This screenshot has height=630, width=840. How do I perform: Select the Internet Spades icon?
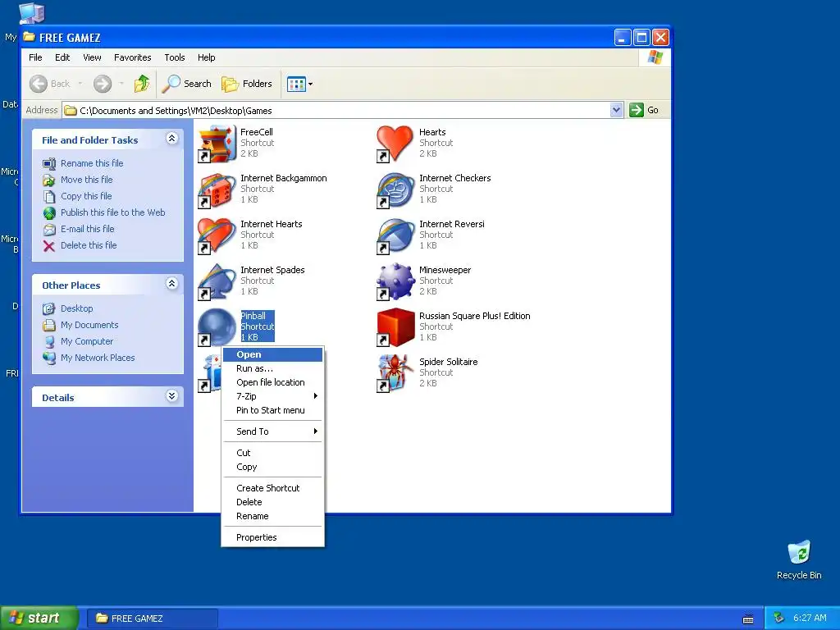[x=217, y=282]
